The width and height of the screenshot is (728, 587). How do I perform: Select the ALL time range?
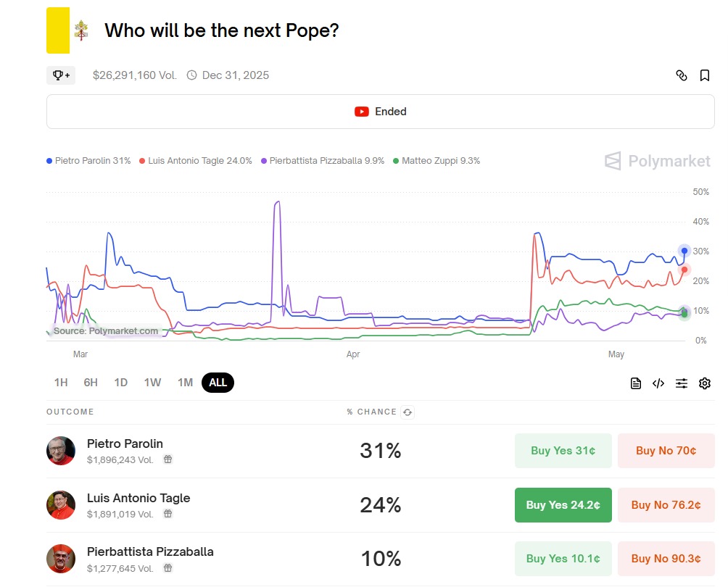point(218,383)
